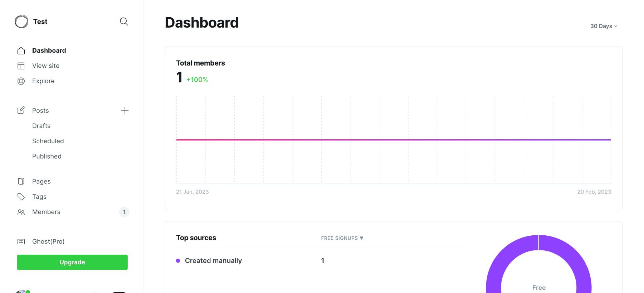The image size is (644, 293).
Task: Click the Members count badge
Action: (x=124, y=212)
